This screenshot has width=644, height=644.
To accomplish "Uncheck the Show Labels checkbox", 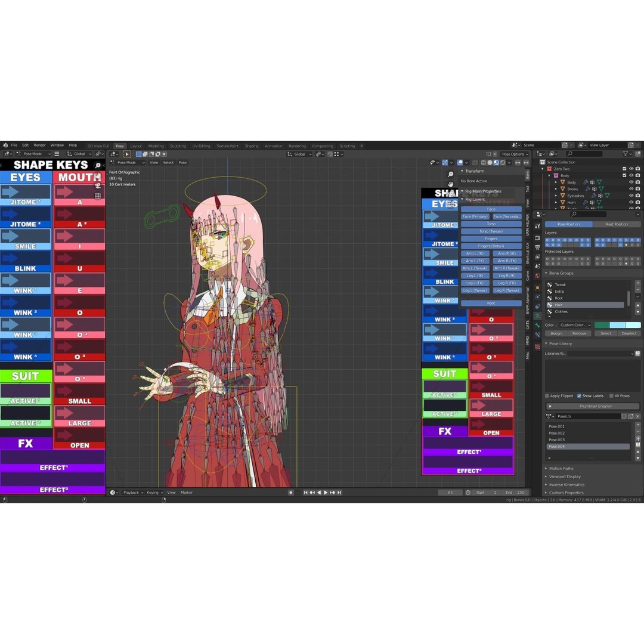I will 579,396.
